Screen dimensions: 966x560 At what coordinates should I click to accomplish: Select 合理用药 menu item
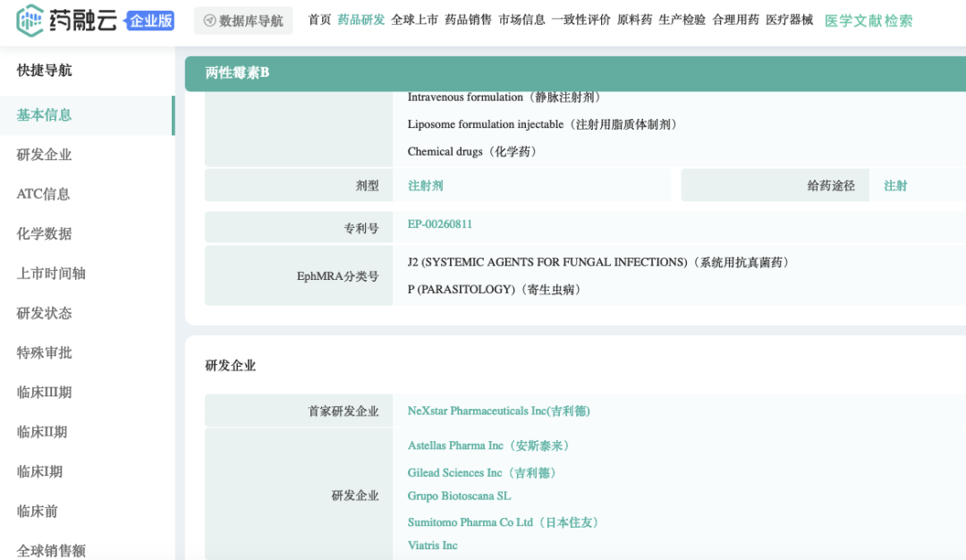coord(735,20)
